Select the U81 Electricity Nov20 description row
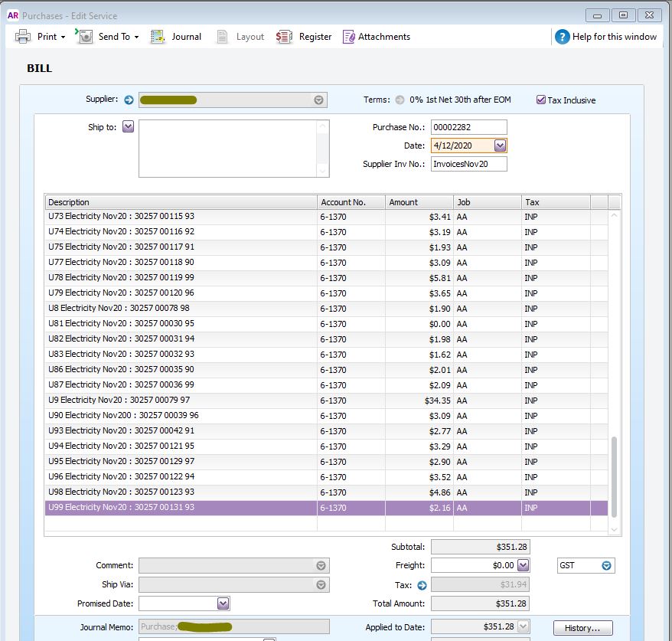The width and height of the screenshot is (672, 641). point(181,324)
